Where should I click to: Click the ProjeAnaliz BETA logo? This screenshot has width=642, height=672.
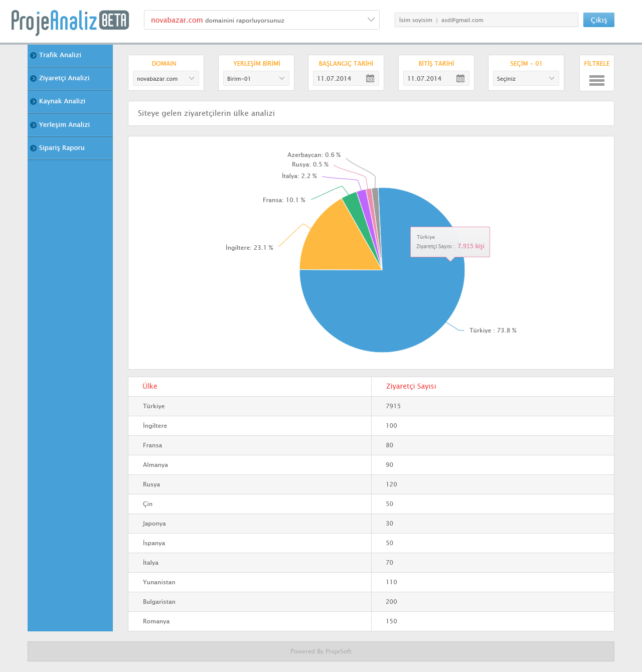70,21
